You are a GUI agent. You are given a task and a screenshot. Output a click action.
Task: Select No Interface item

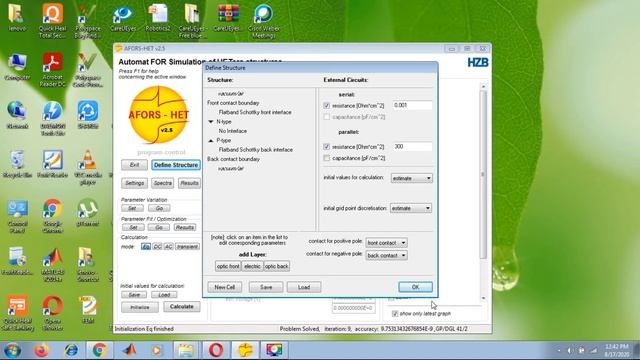[233, 131]
